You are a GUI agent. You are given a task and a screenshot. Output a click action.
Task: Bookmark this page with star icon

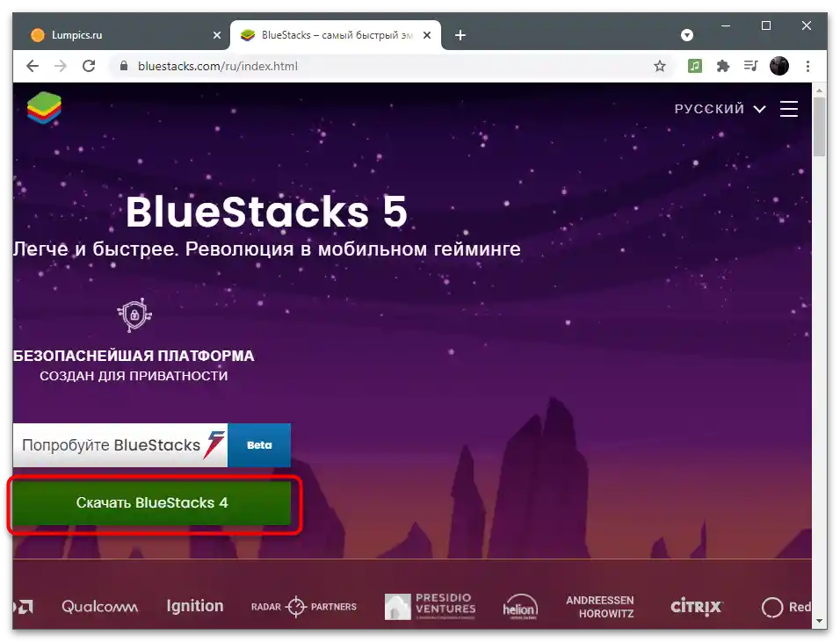pyautogui.click(x=660, y=66)
